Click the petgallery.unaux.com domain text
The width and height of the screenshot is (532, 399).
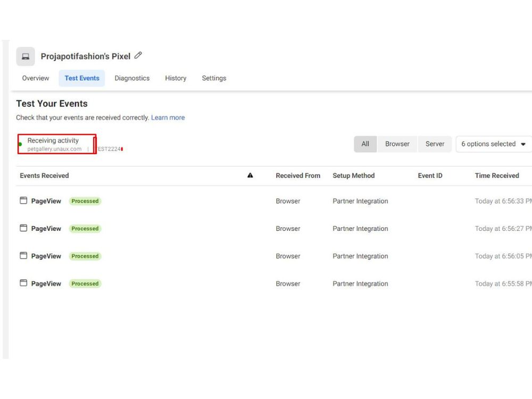tap(54, 149)
